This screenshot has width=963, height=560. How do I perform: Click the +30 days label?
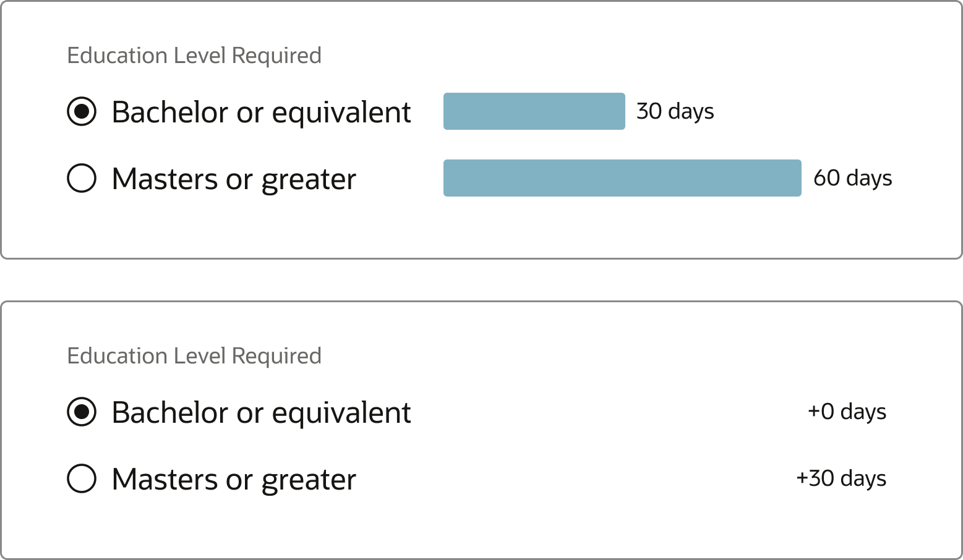[841, 479]
